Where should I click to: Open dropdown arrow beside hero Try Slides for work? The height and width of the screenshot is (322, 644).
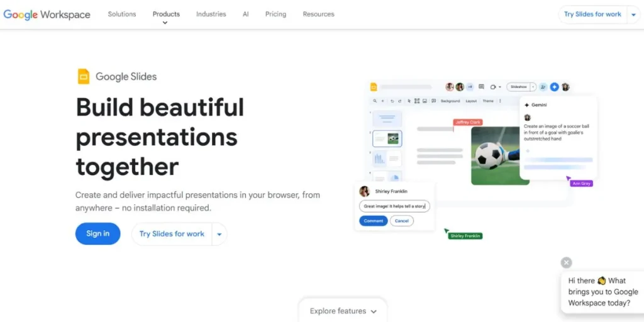(219, 234)
